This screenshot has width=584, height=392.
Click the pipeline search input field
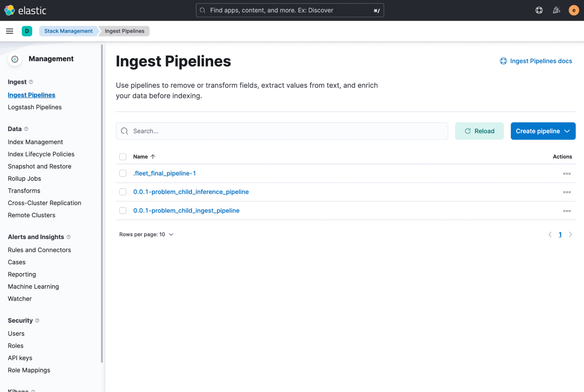(x=282, y=131)
